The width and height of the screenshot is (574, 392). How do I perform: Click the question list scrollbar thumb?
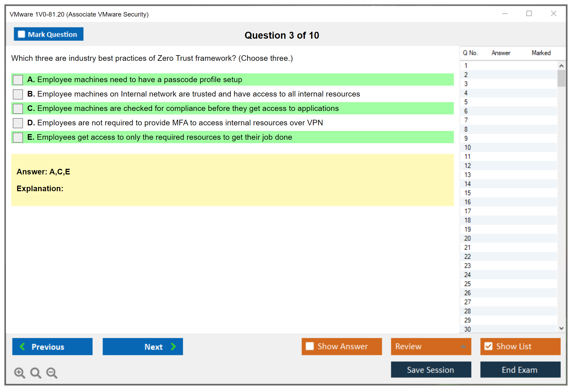(561, 78)
